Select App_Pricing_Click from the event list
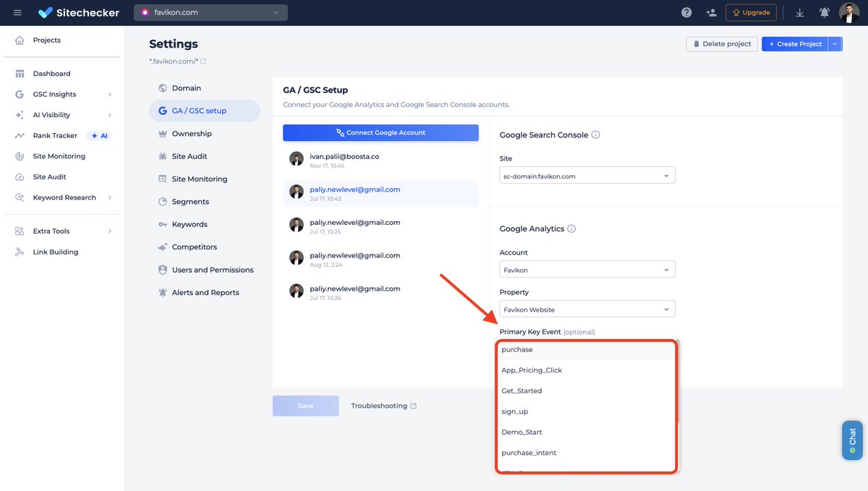 587,370
